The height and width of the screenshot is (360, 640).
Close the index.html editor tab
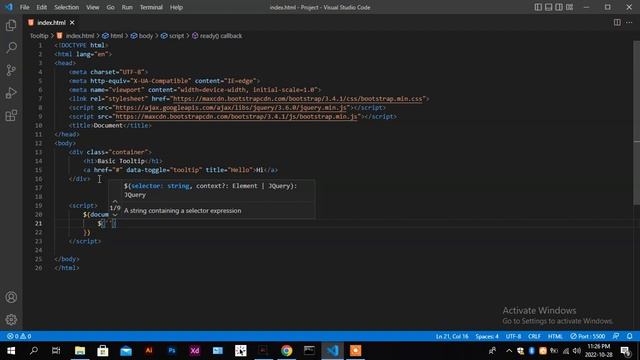click(72, 22)
